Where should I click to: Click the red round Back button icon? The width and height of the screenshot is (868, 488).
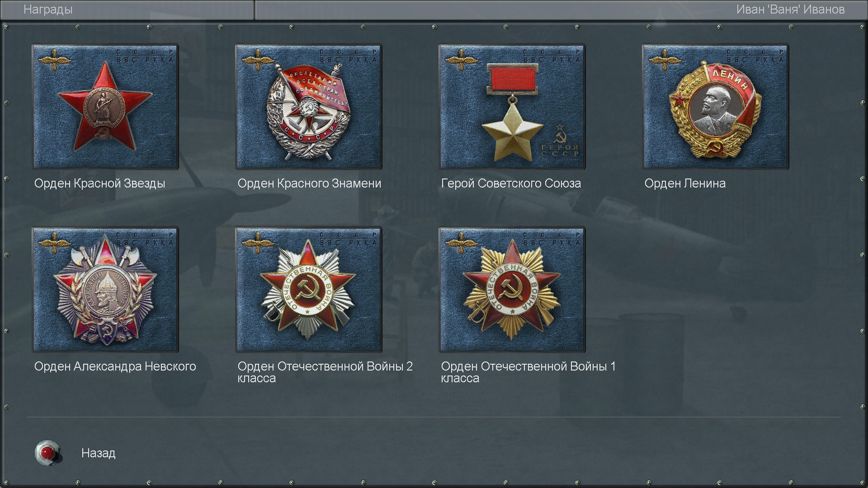[x=48, y=453]
